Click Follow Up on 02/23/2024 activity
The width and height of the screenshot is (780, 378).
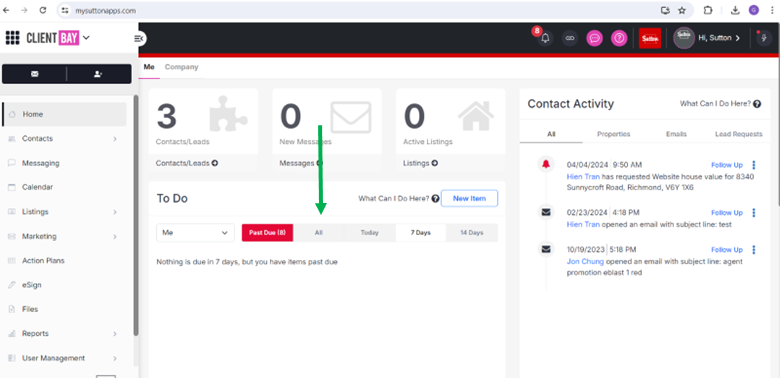click(x=727, y=213)
